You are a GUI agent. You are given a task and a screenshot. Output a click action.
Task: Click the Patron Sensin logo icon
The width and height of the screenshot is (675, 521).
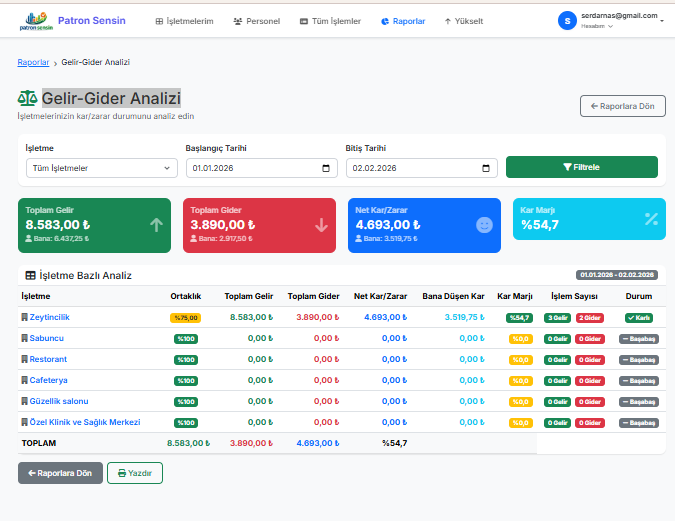point(36,21)
